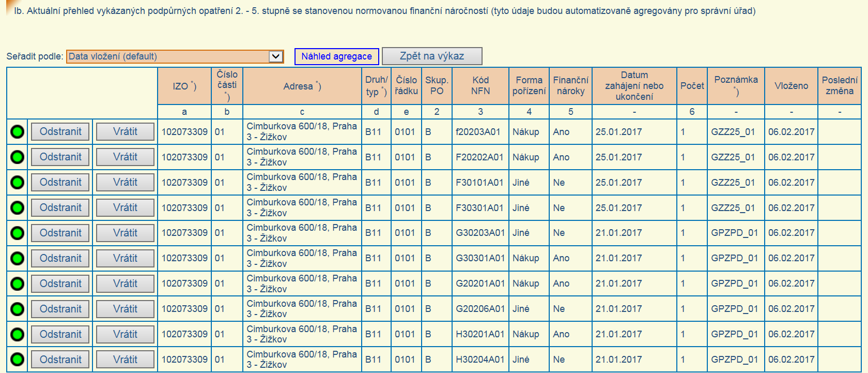Image resolution: width=868 pixels, height=373 pixels.
Task: Click the Náhled agregace button
Action: pyautogui.click(x=337, y=56)
